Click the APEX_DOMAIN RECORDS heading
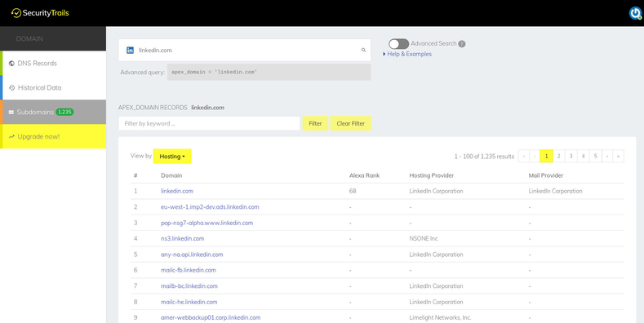 tap(153, 108)
